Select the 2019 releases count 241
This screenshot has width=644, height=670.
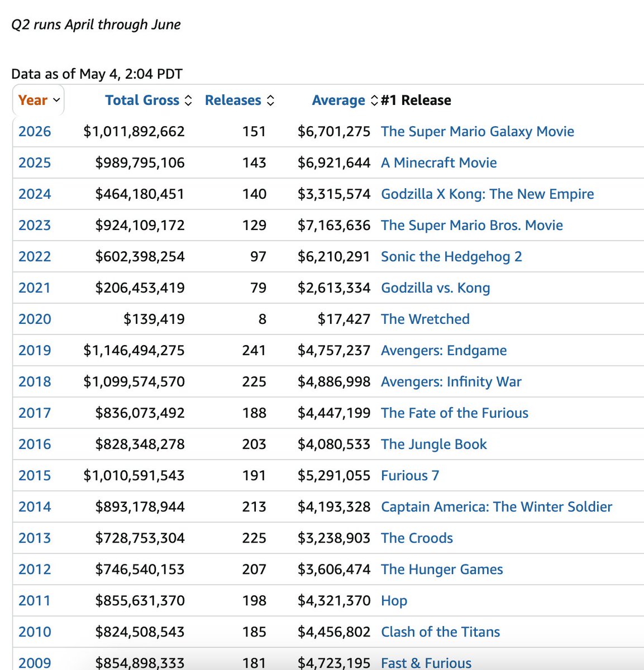coord(254,351)
